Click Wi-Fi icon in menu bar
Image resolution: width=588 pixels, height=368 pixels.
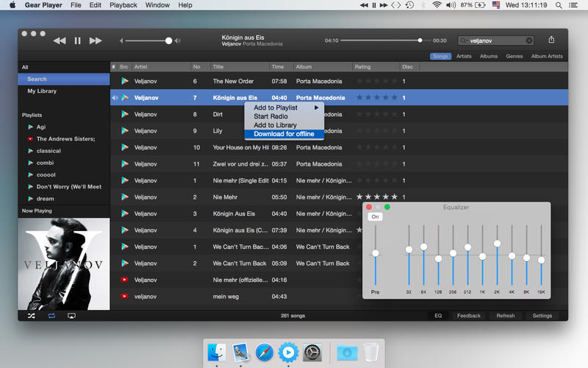437,5
